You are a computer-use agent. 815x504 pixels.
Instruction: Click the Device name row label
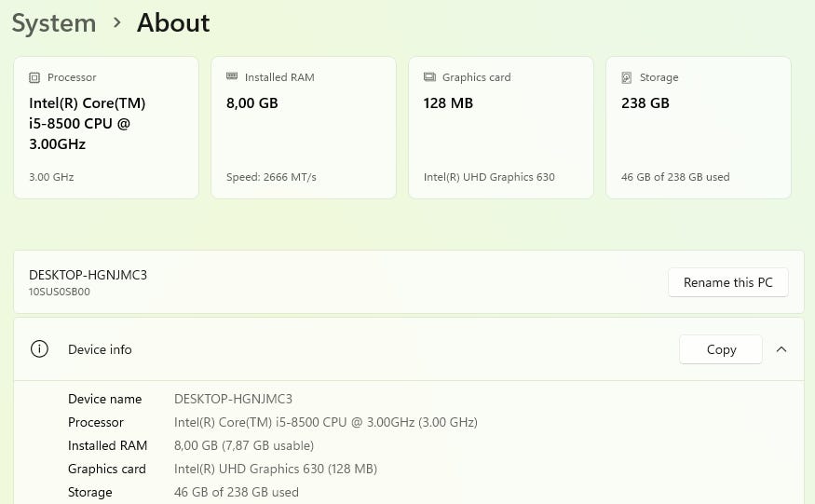tap(105, 399)
